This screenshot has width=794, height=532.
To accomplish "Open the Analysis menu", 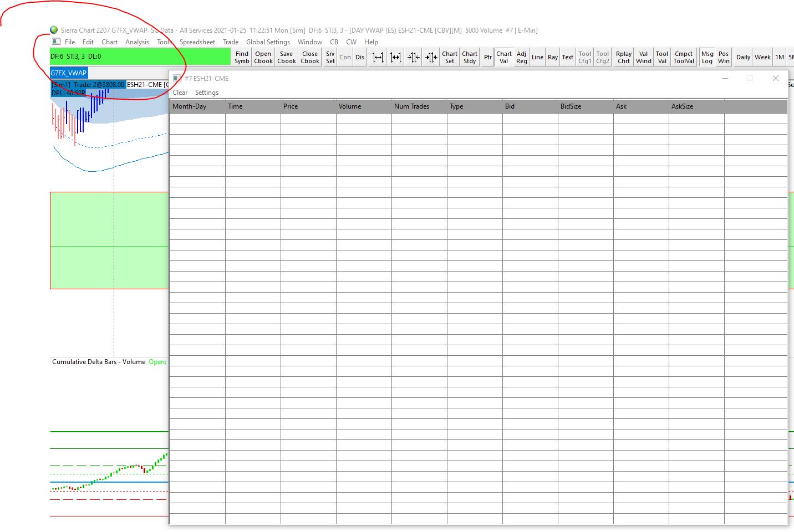I will click(x=137, y=42).
